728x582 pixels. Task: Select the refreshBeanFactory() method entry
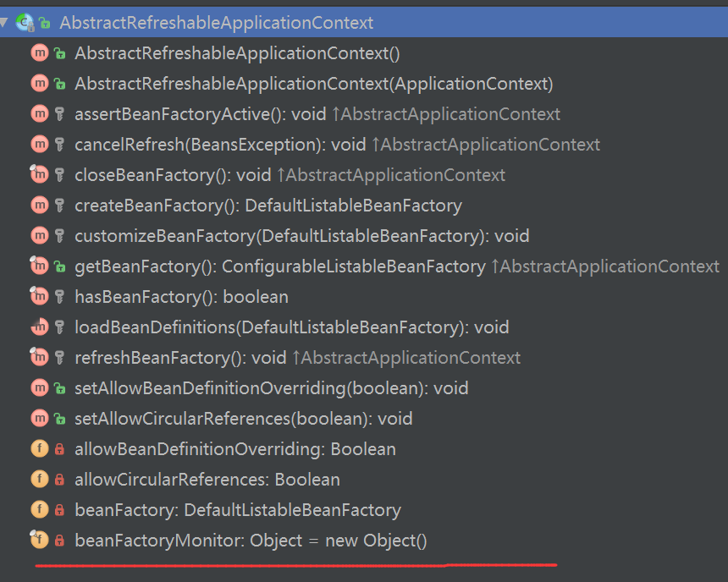pos(179,358)
